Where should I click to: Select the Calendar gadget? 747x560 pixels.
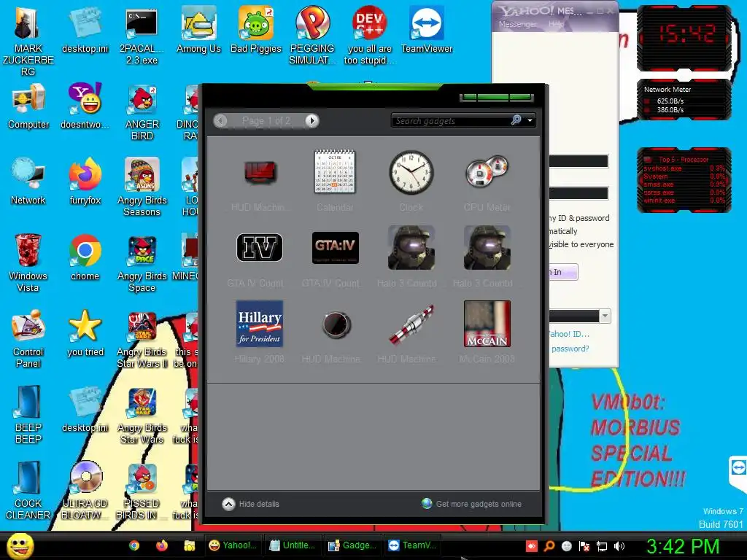pos(335,171)
